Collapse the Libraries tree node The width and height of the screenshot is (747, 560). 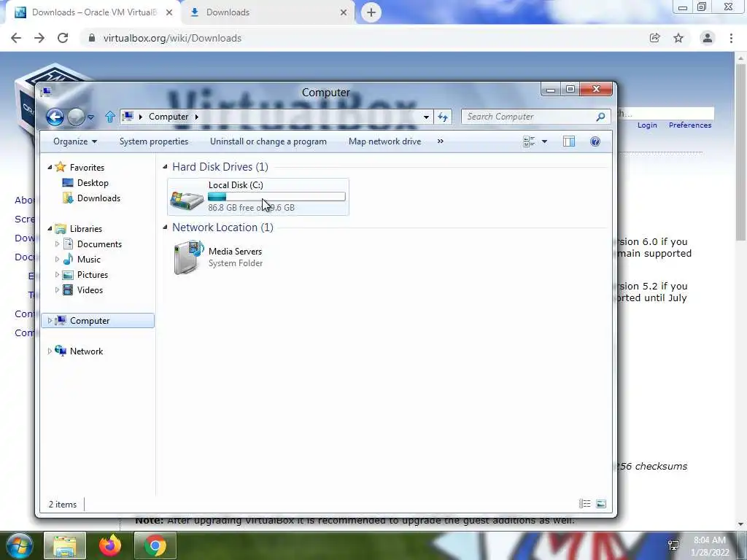[50, 228]
